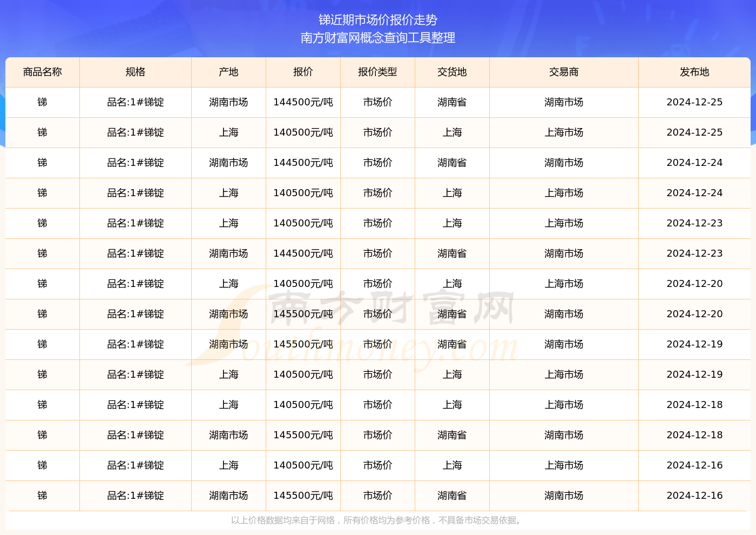This screenshot has width=756, height=535.
Task: Click the 2024-12-25 date in the 上海市场 row
Action: point(695,132)
